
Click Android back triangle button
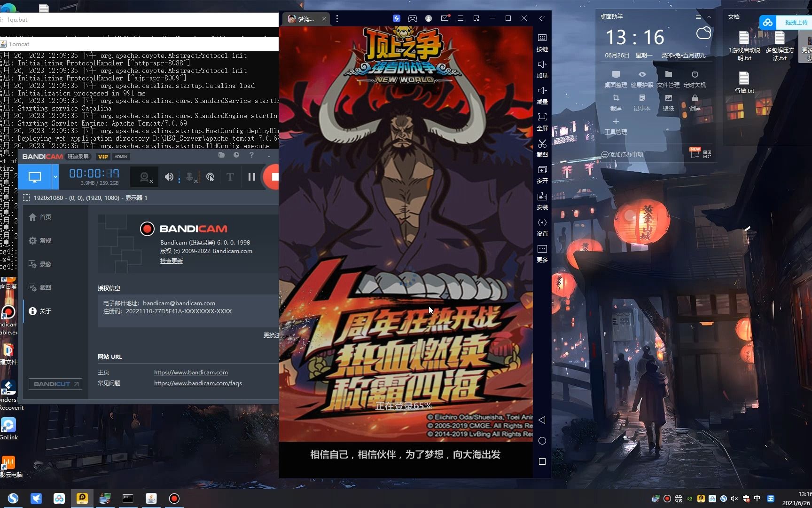[542, 420]
